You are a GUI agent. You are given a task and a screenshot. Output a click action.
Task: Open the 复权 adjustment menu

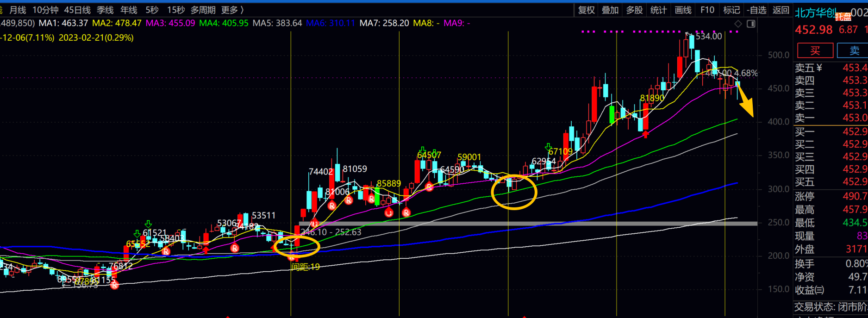click(x=586, y=10)
